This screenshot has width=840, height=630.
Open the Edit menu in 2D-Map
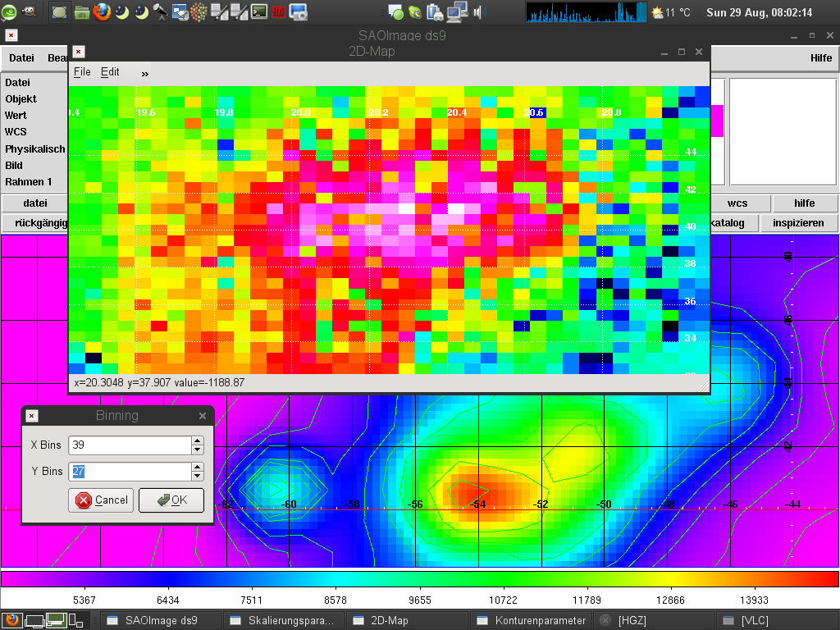pos(110,72)
